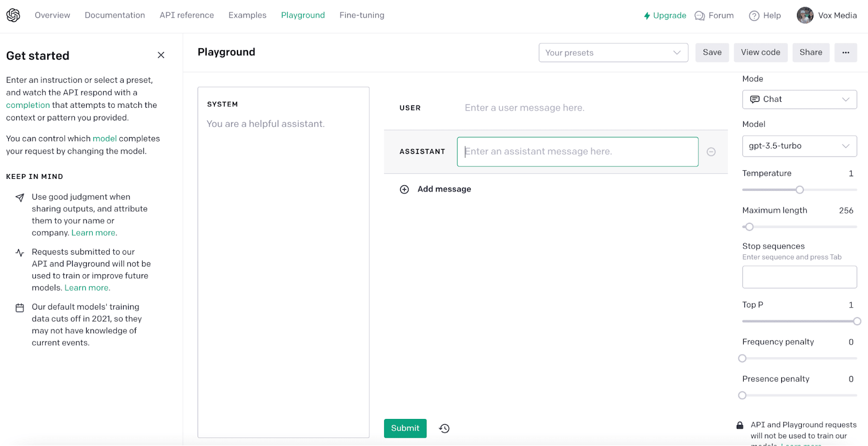Click Learn more after company text

point(93,233)
